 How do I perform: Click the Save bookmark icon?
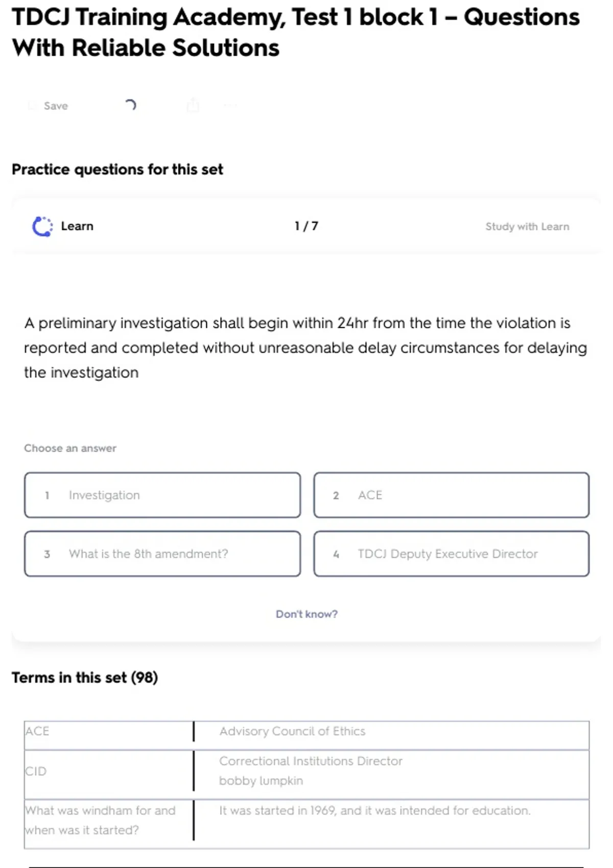point(32,106)
